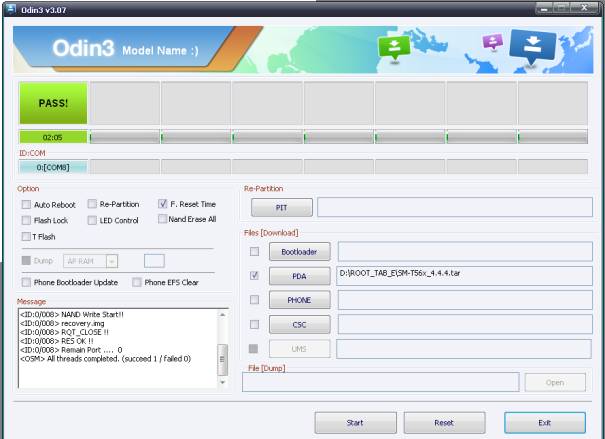
Task: Click the Odin3 app icon in title bar
Action: tap(9, 10)
